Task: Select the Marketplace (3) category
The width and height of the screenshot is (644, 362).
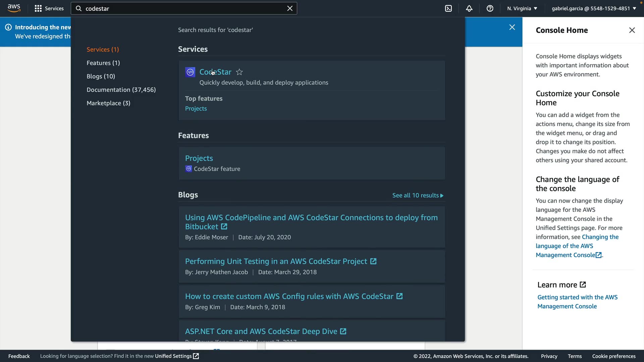Action: (x=108, y=103)
